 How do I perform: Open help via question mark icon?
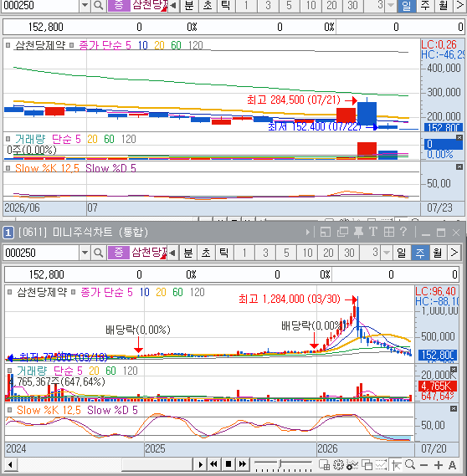point(403,232)
